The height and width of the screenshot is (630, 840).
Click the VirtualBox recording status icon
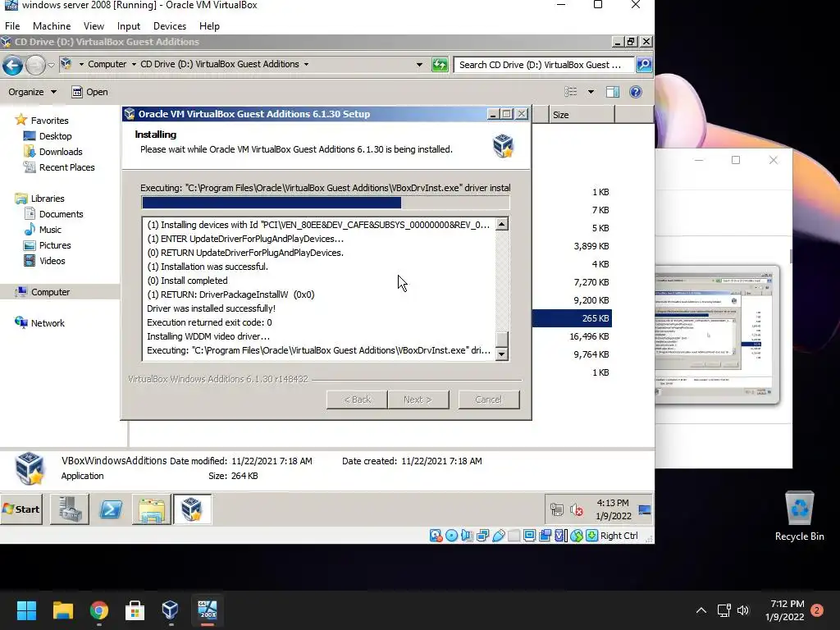point(545,535)
